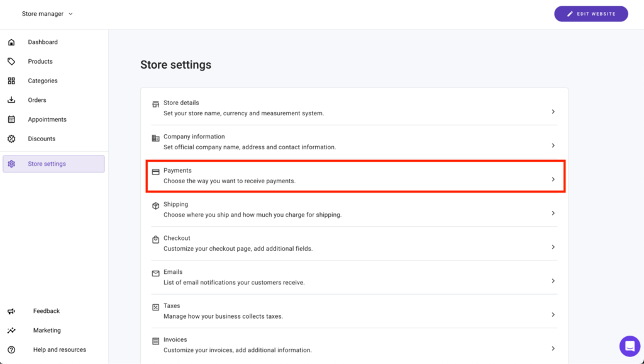Screen dimensions: 644x364
Task: Open Discounts using its badge icon
Action: [x=11, y=139]
